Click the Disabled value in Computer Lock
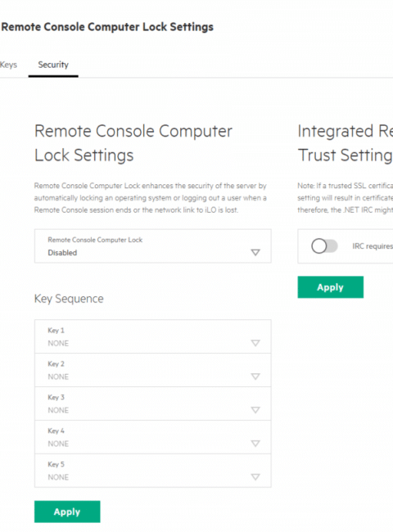 [62, 253]
